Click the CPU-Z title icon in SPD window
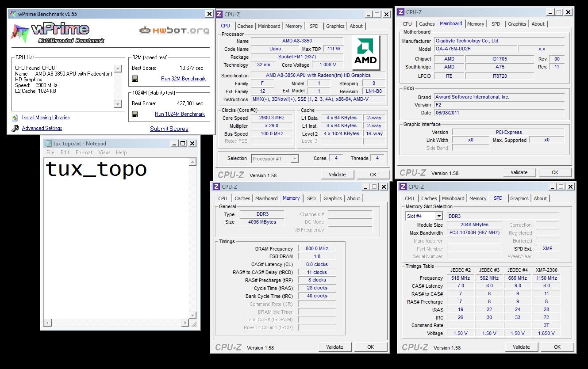The width and height of the screenshot is (588, 369). point(403,186)
